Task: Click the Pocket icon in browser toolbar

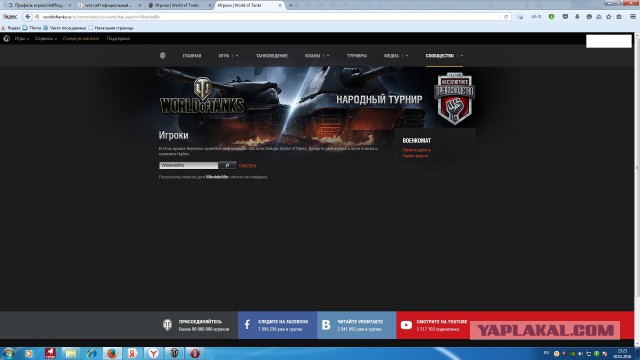Action: (565, 17)
